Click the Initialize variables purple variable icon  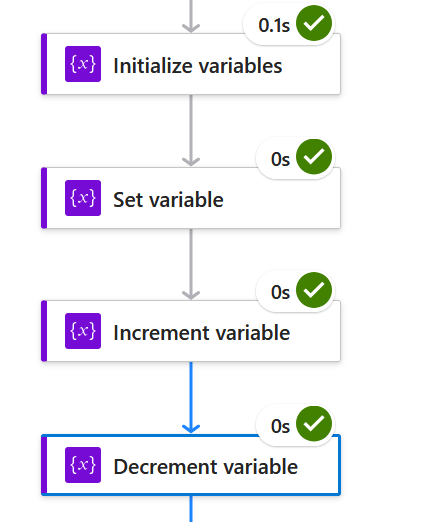click(x=83, y=64)
